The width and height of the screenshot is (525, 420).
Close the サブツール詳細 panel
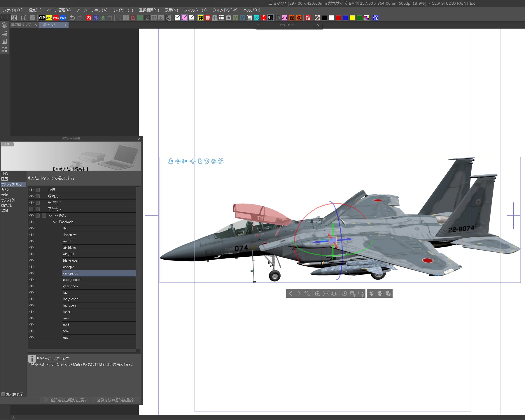[x=139, y=139]
